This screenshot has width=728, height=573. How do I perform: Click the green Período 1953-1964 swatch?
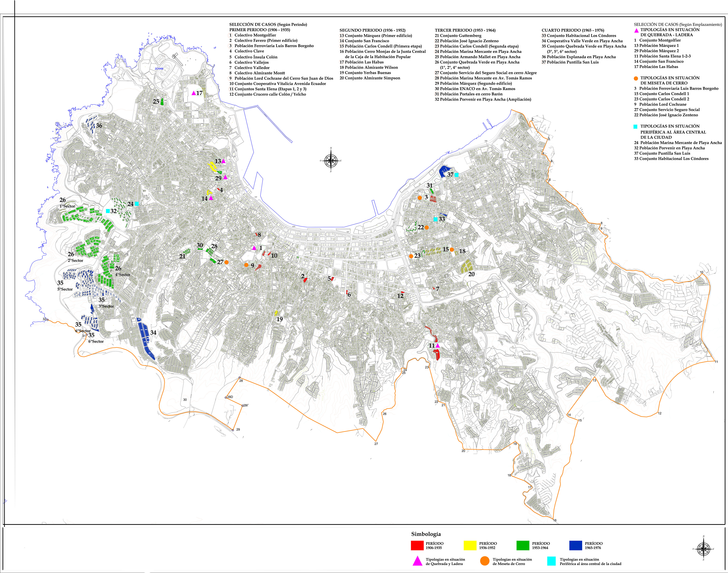tap(523, 546)
